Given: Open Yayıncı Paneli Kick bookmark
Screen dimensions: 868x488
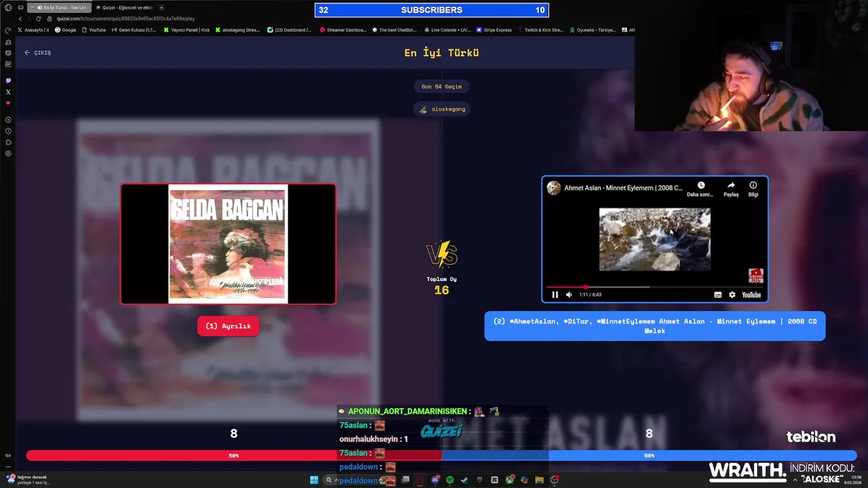Looking at the screenshot, I should point(186,30).
